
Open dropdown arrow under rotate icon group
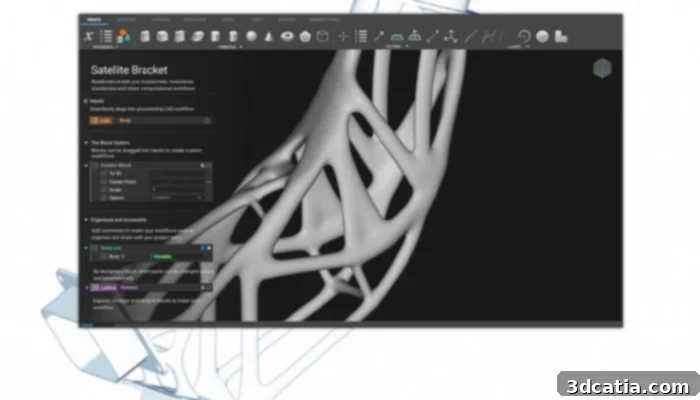pos(528,46)
